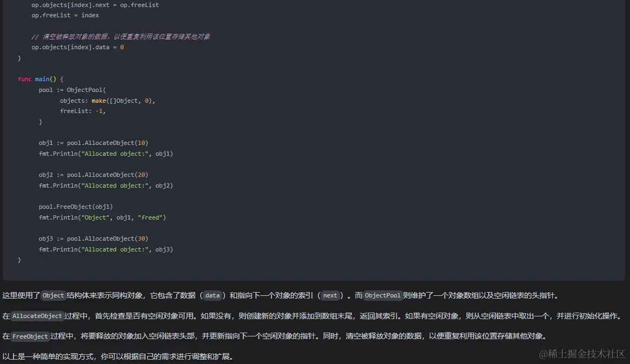Click the fmt.Println line printing obj2
The width and height of the screenshot is (630, 364).
click(106, 185)
